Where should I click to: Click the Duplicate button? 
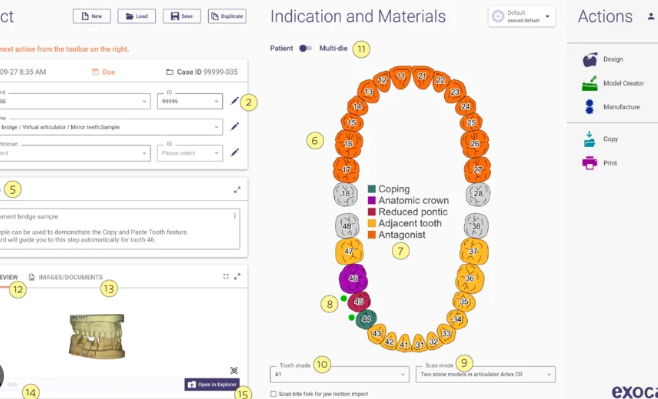coord(227,16)
